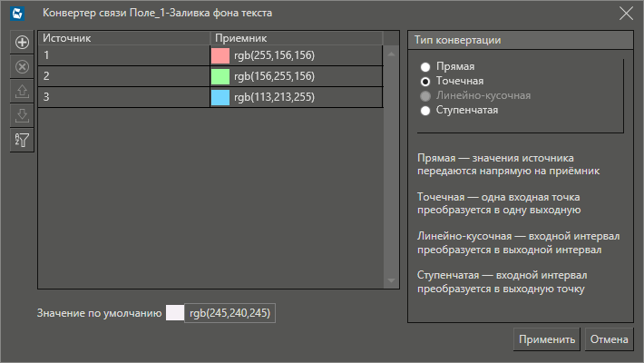
Task: Select the Точечная radio button
Action: coord(424,82)
